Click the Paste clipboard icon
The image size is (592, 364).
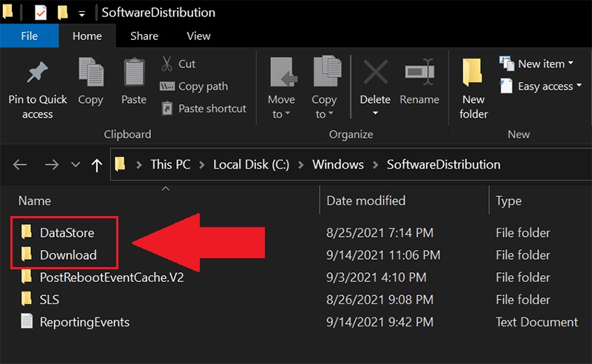pos(134,74)
